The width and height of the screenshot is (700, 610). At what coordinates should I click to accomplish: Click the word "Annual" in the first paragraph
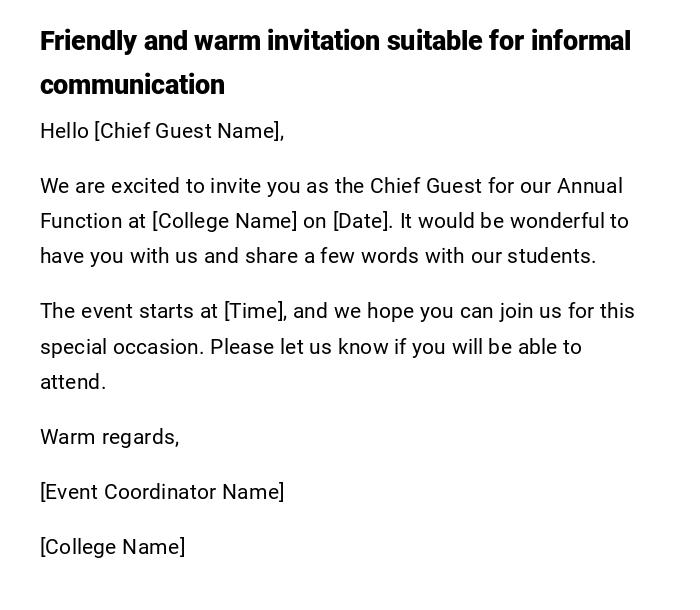point(589,186)
